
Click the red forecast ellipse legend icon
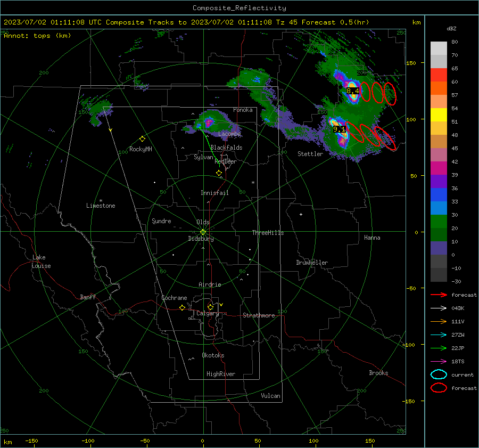[x=439, y=388]
